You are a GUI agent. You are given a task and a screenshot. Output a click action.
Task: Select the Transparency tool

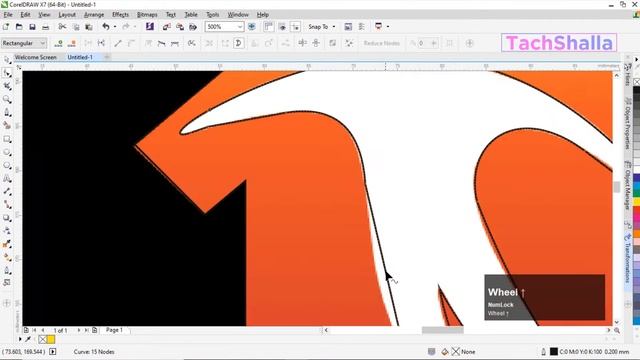tap(7, 231)
